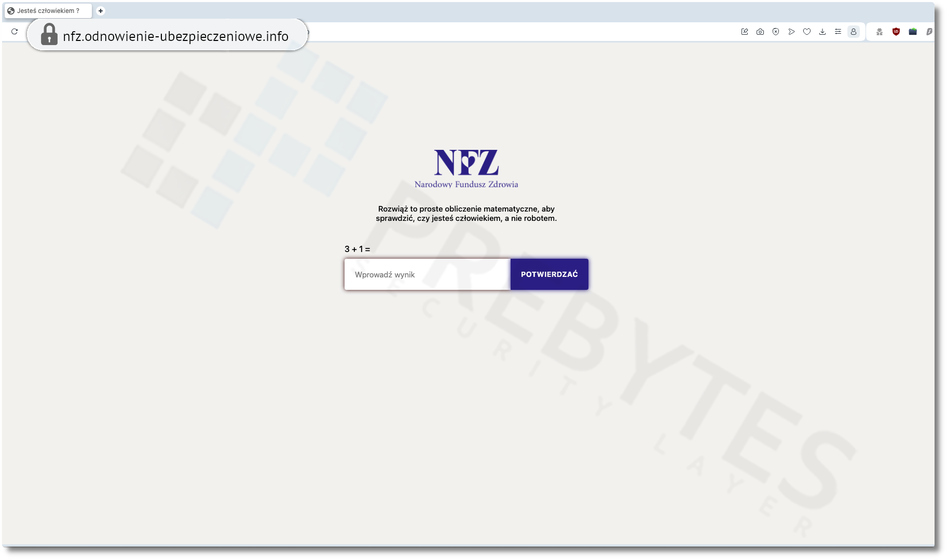Open the easy setup sliders icon

[838, 32]
